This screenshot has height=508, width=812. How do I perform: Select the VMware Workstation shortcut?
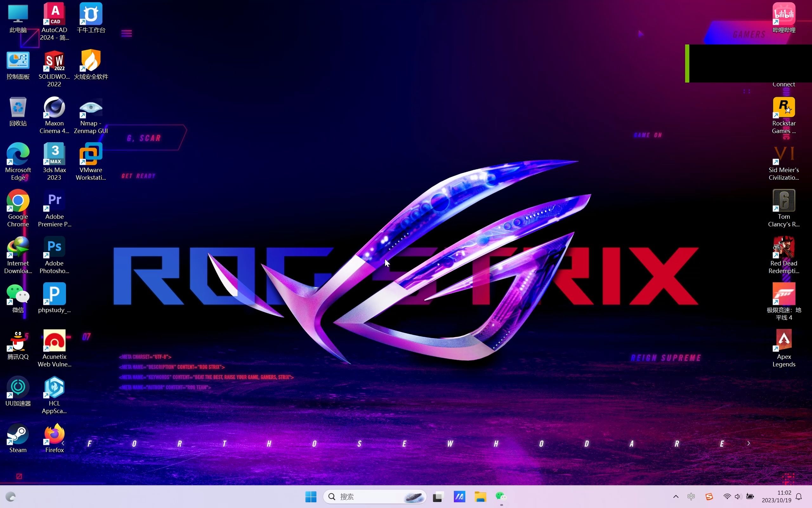(91, 162)
